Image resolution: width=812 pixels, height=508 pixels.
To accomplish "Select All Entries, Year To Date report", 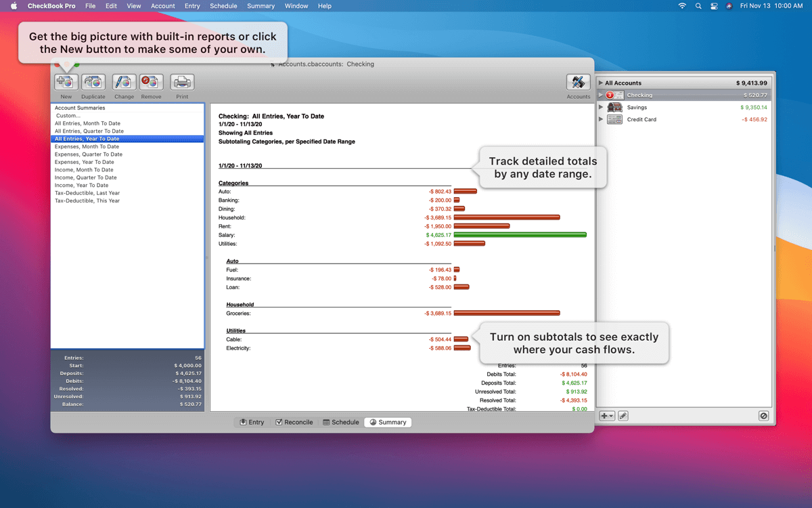I will [127, 139].
